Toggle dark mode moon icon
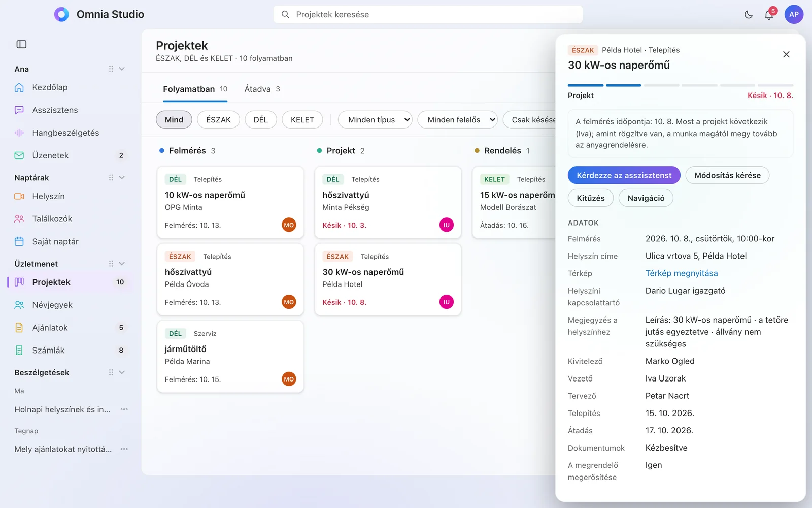This screenshot has height=508, width=812. click(x=749, y=15)
